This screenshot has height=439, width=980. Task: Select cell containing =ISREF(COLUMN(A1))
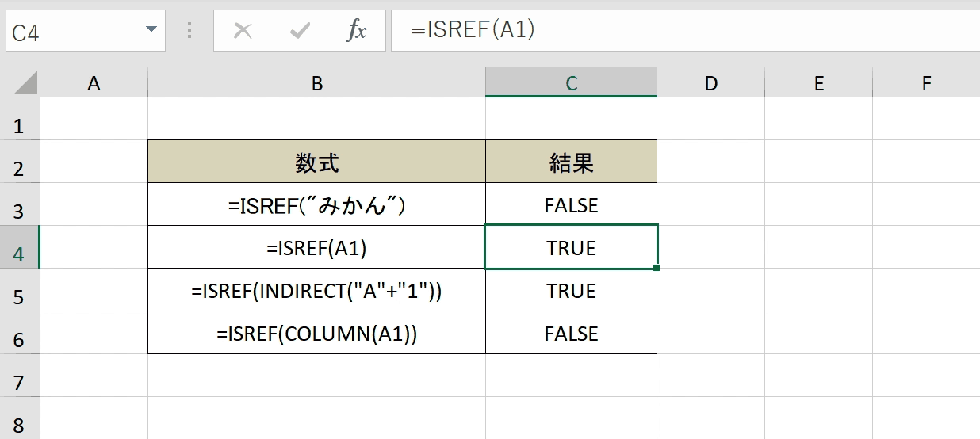coord(316,333)
